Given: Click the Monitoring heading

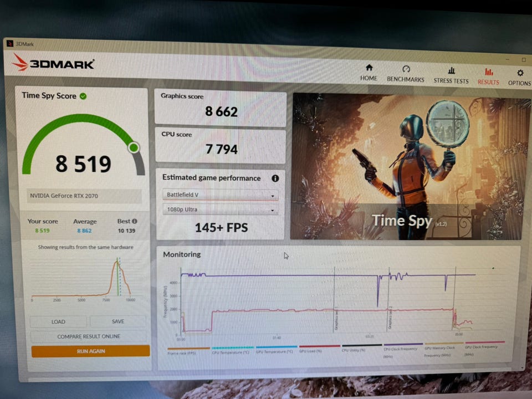Looking at the screenshot, I should pos(182,254).
